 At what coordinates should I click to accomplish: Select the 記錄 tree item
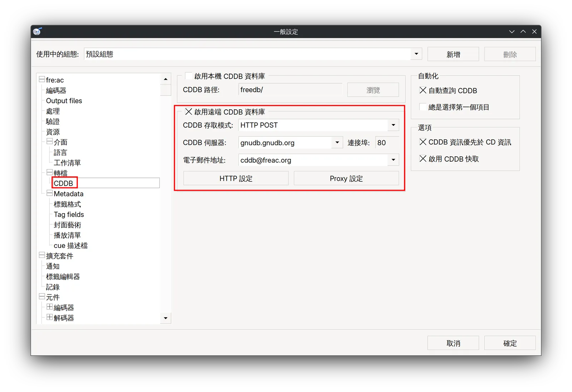53,287
